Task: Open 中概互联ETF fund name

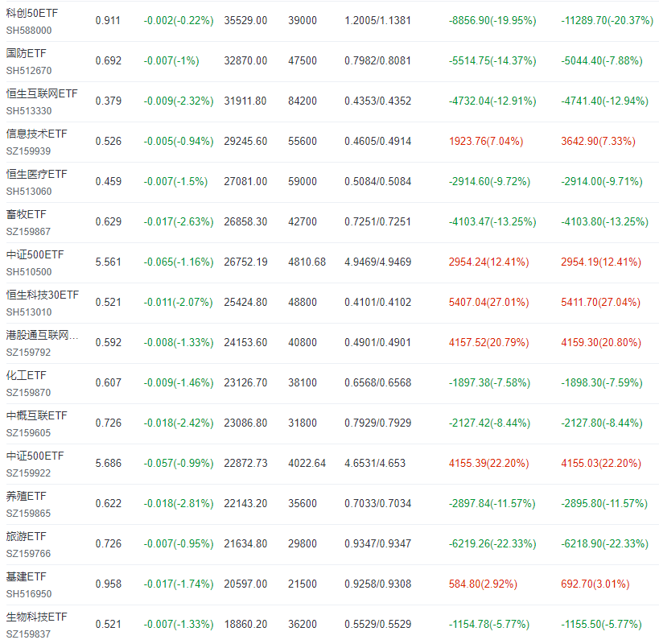Action: coord(36,415)
